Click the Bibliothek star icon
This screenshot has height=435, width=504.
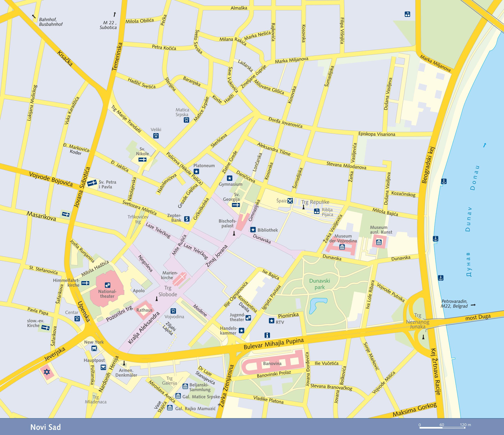[x=253, y=230]
